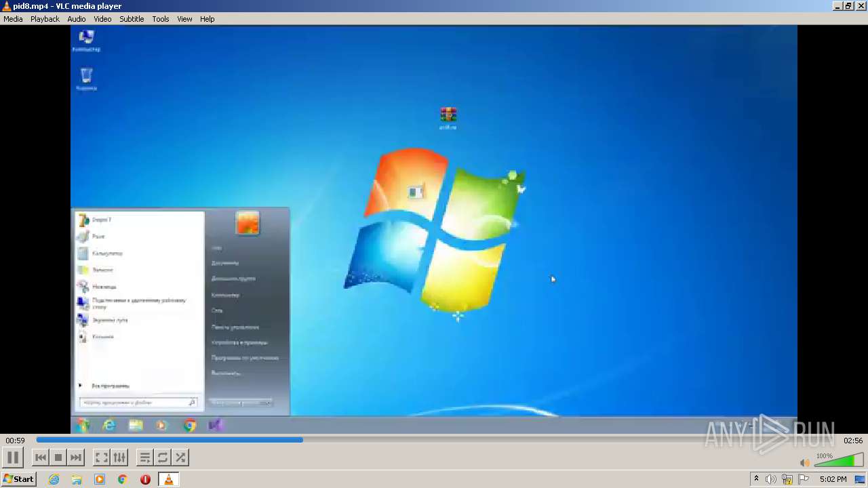Screen dimensions: 868x488
Task: Open the network tray icon
Action: 787,479
